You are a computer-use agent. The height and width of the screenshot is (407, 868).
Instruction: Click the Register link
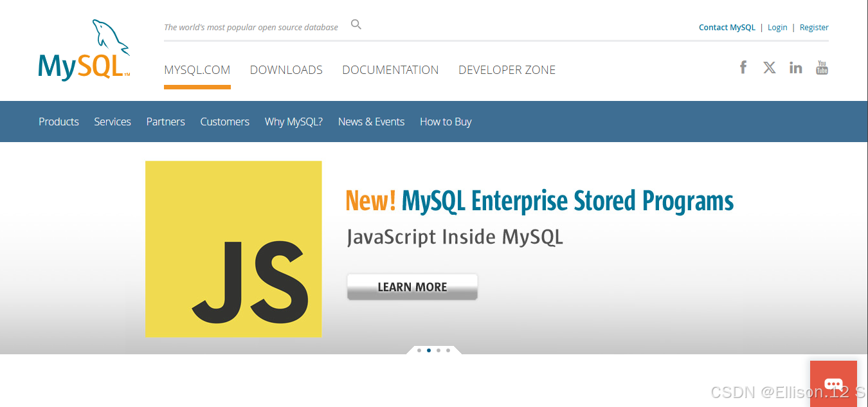point(814,28)
